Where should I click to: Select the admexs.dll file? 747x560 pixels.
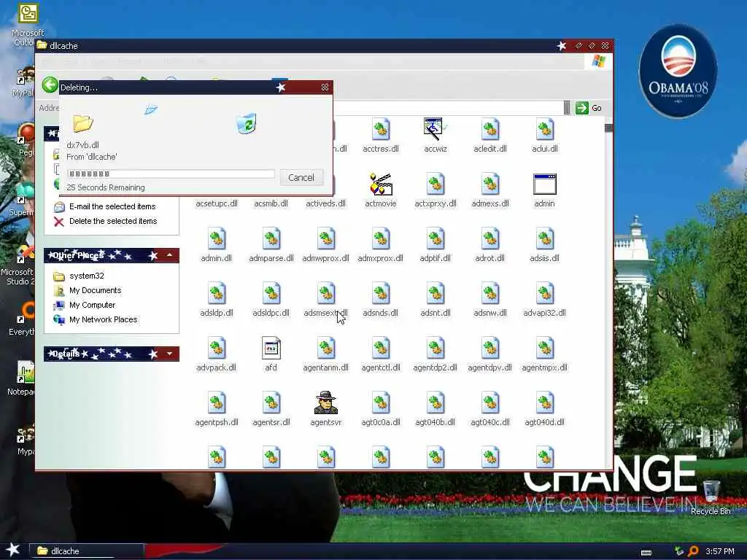pyautogui.click(x=489, y=190)
